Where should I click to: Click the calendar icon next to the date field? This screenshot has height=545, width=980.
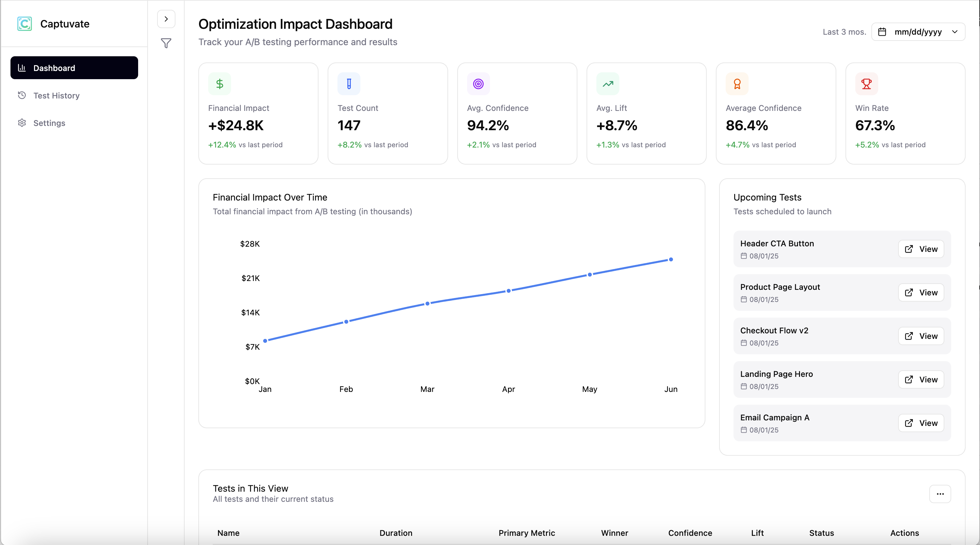(882, 31)
